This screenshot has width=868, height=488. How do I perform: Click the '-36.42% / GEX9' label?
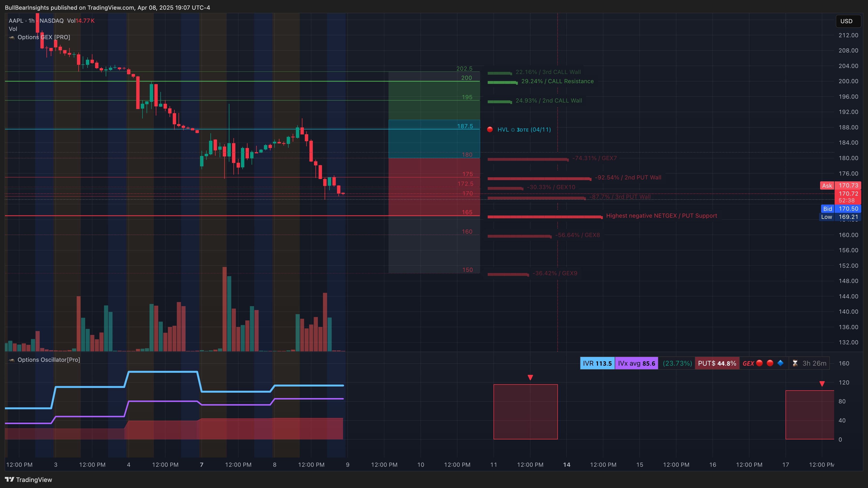click(555, 274)
